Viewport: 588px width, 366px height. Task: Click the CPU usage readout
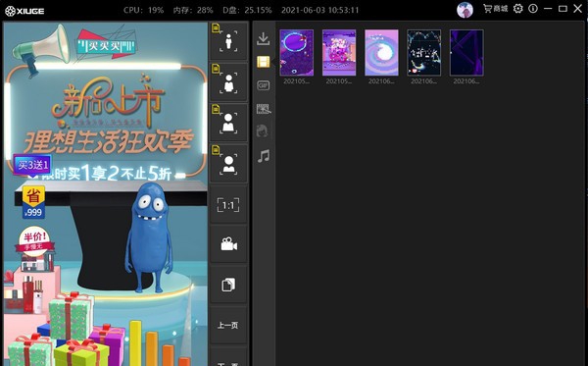pyautogui.click(x=144, y=10)
